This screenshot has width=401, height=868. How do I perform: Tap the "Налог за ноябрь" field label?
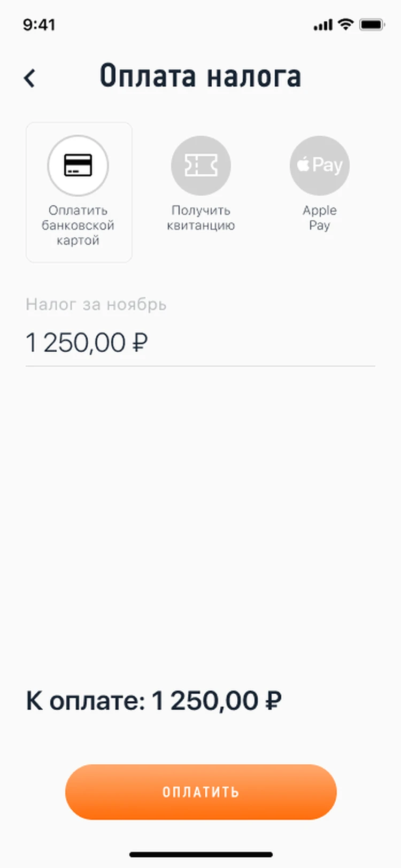96,305
